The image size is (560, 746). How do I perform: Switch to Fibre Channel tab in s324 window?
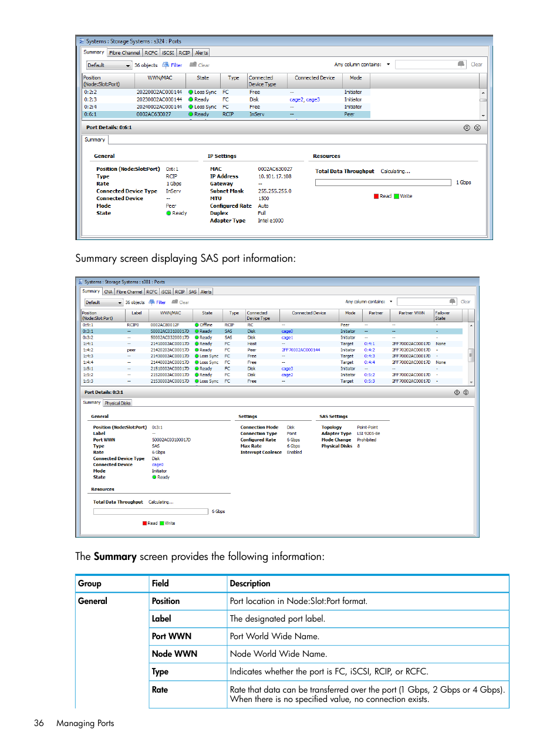click(124, 53)
